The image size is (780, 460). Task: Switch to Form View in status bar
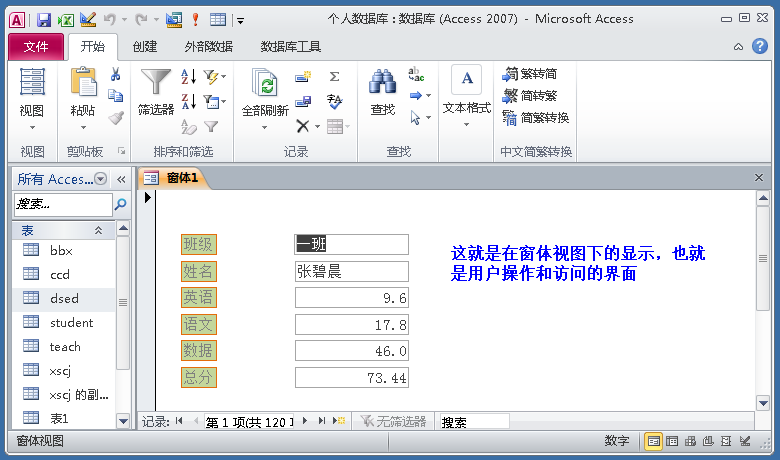point(653,441)
